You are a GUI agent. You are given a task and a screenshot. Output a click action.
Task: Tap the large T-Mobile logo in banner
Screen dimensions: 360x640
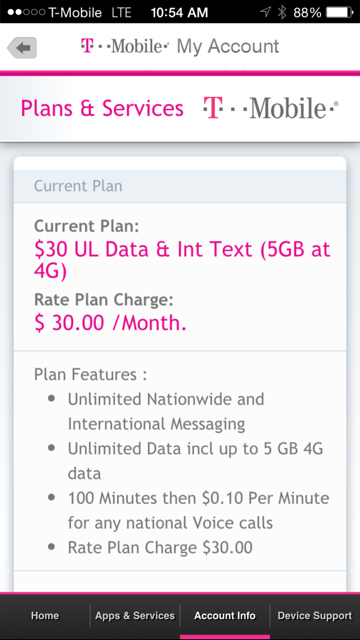pyautogui.click(x=271, y=108)
